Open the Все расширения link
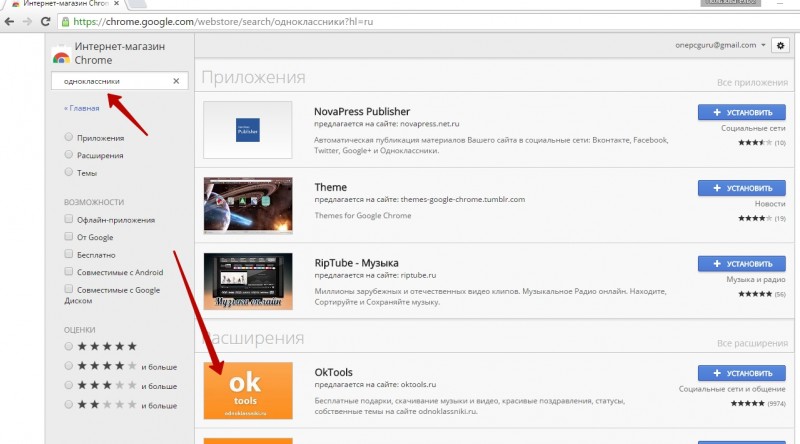 (x=752, y=343)
